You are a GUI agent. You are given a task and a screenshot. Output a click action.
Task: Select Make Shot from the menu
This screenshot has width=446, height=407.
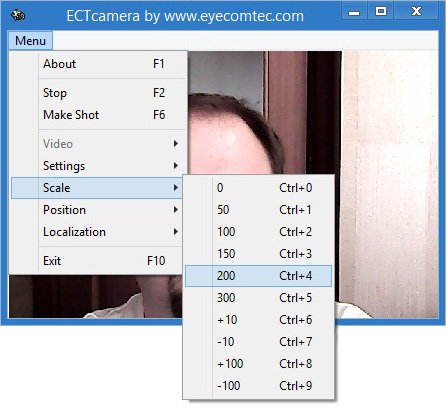[x=98, y=115]
